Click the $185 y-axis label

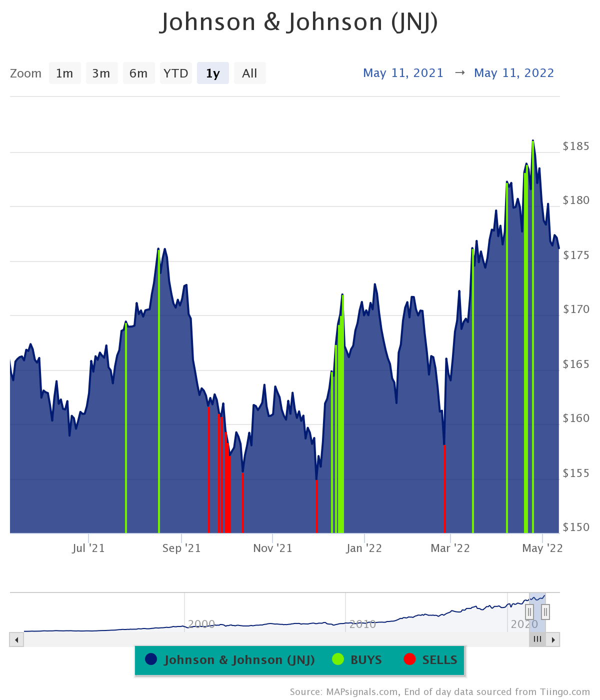pos(576,146)
